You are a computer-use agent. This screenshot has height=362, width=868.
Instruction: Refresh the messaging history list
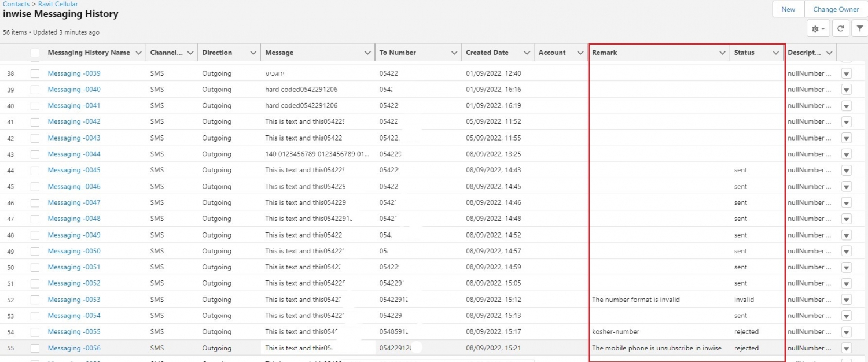pyautogui.click(x=840, y=28)
